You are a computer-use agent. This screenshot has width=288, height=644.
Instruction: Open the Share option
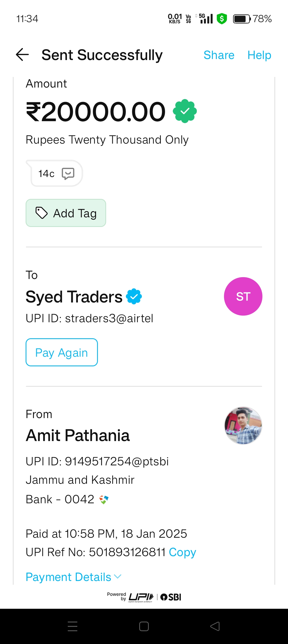coord(219,55)
